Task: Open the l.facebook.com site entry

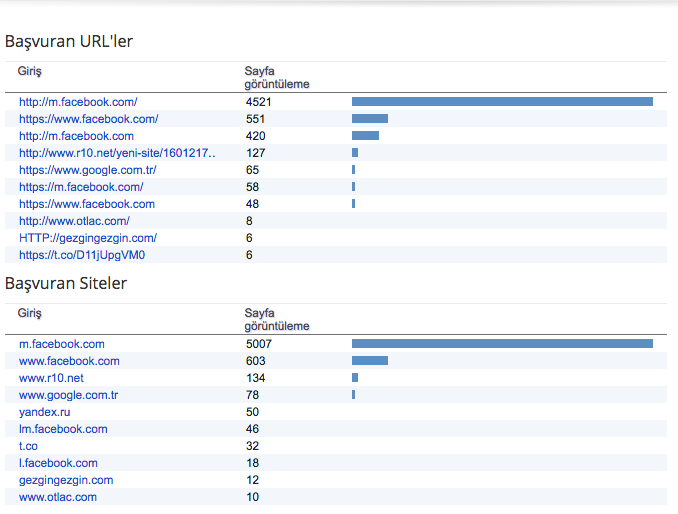Action: point(58,463)
